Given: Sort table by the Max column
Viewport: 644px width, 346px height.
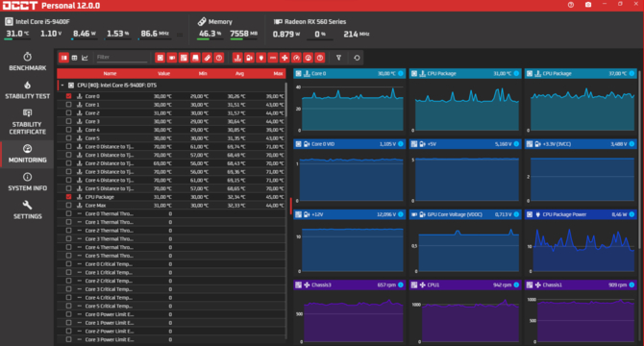Looking at the screenshot, I should coord(278,73).
